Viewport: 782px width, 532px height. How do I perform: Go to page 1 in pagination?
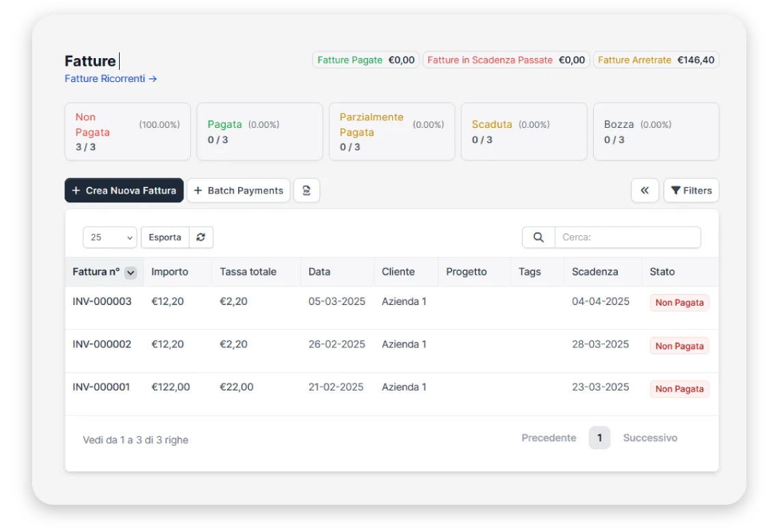(x=599, y=438)
